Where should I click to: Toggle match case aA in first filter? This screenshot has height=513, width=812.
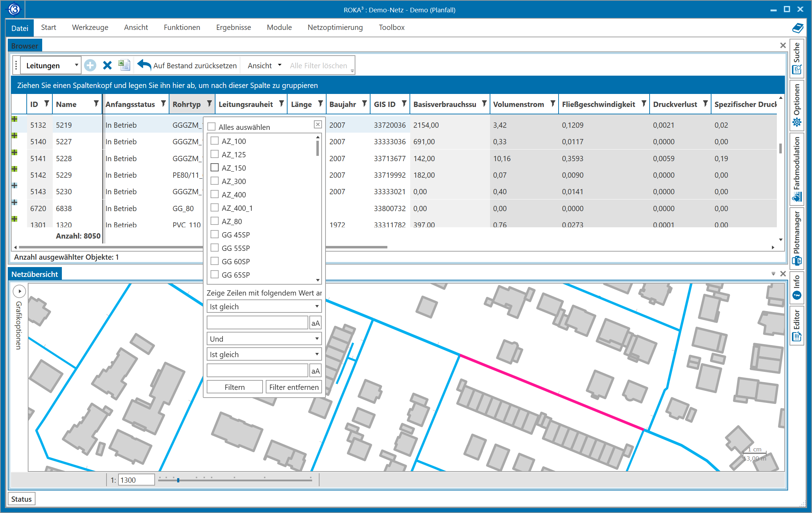(315, 323)
